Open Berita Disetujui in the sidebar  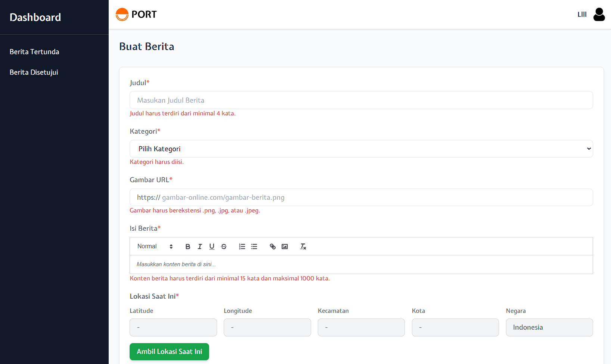(x=34, y=72)
